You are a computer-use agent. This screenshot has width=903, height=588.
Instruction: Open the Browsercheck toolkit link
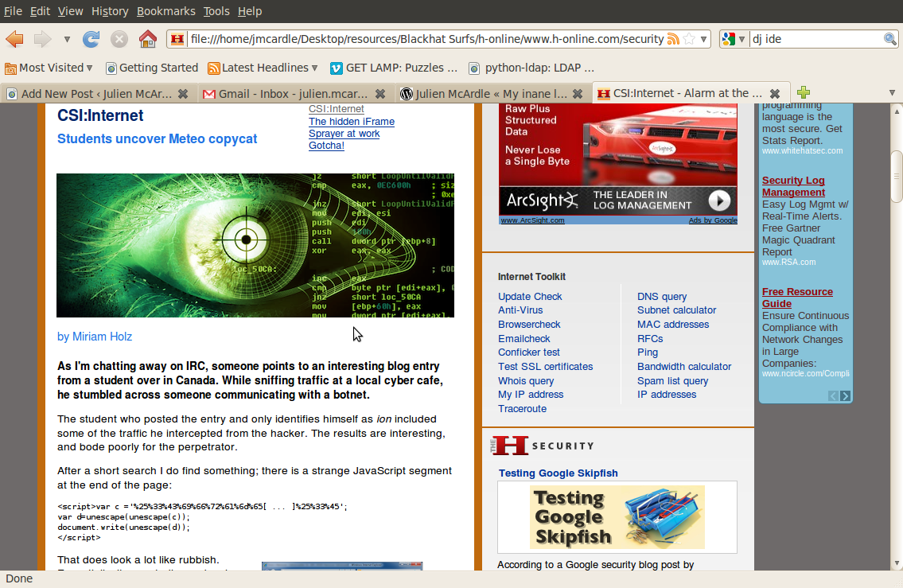coord(529,324)
